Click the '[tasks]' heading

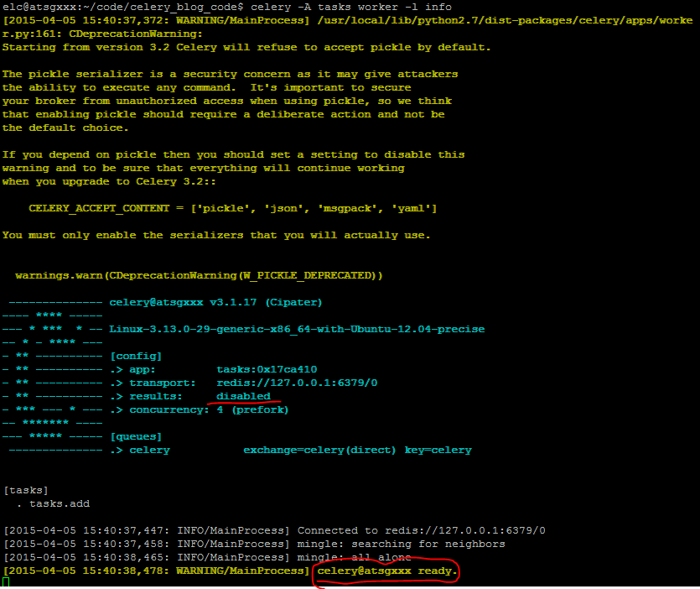(x=26, y=490)
